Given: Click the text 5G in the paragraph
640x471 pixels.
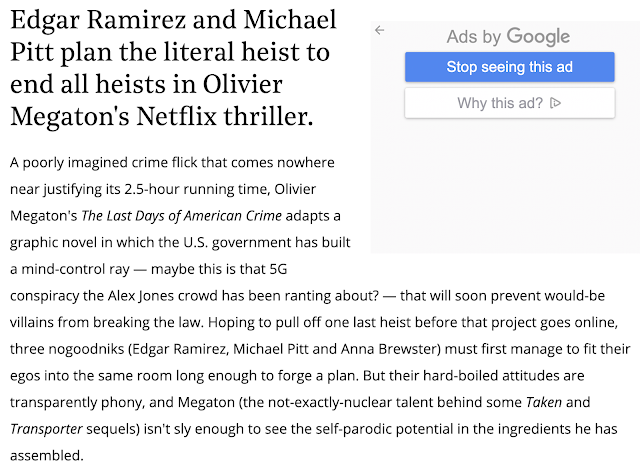Looking at the screenshot, I should tap(278, 269).
